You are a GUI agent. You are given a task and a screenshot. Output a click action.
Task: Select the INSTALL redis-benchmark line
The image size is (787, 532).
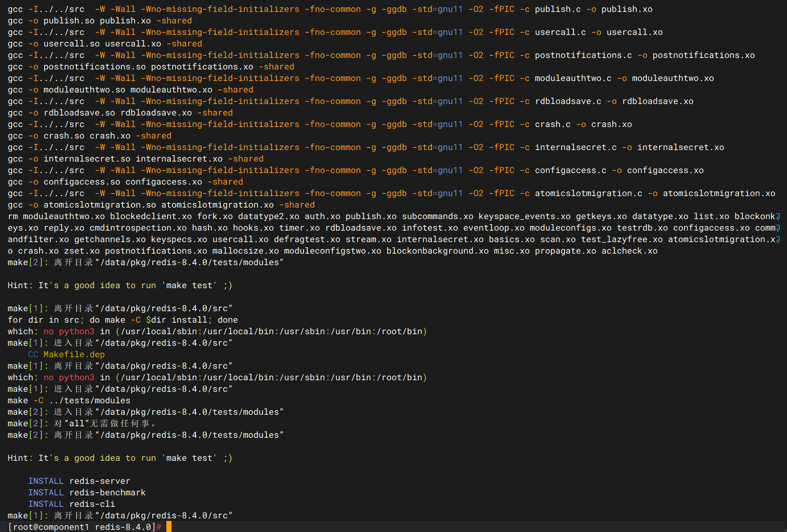point(87,492)
